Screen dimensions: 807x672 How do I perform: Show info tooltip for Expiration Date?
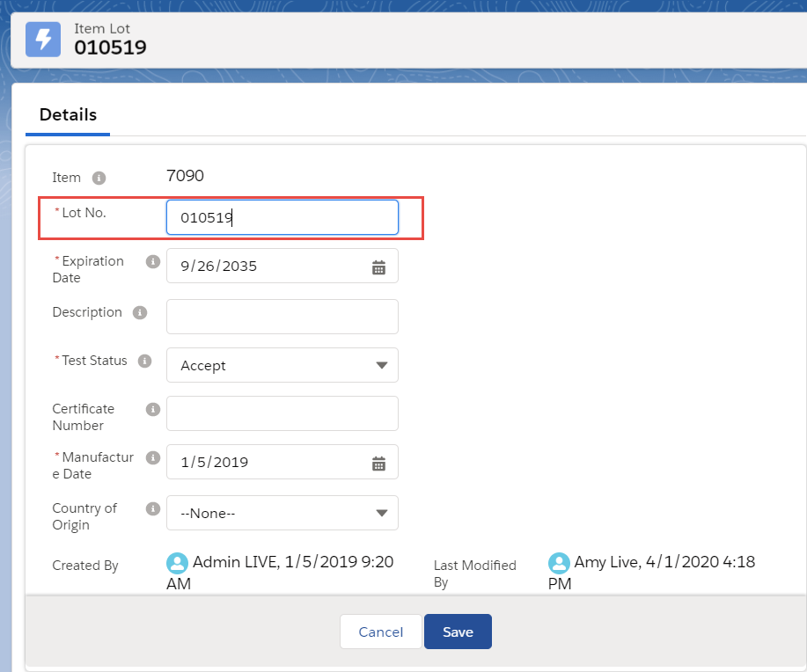pos(153,262)
